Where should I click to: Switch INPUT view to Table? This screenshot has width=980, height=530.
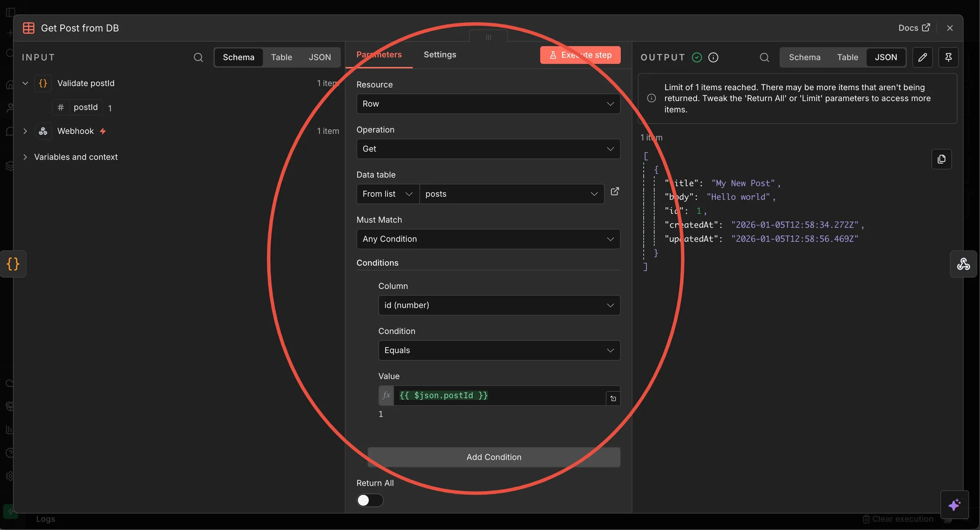coord(281,57)
